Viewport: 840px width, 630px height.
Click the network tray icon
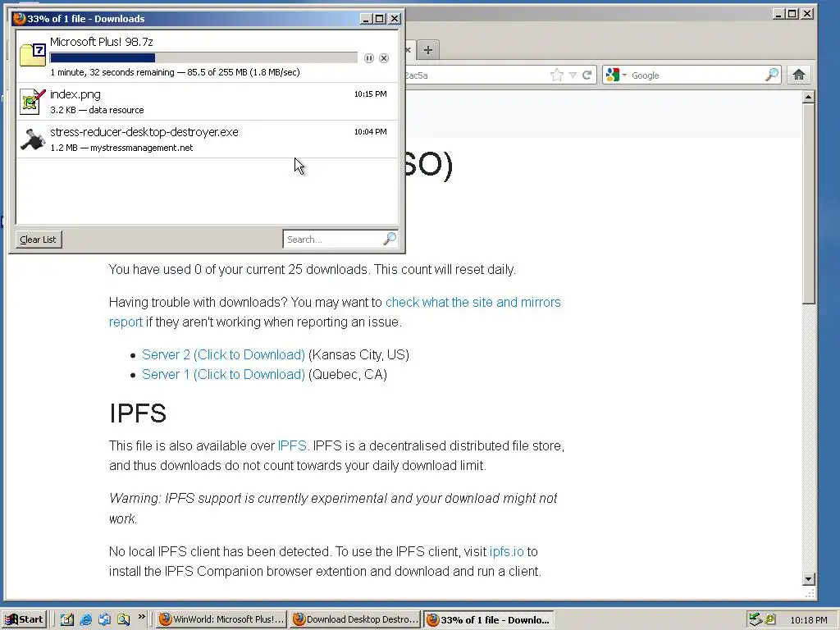(x=755, y=619)
